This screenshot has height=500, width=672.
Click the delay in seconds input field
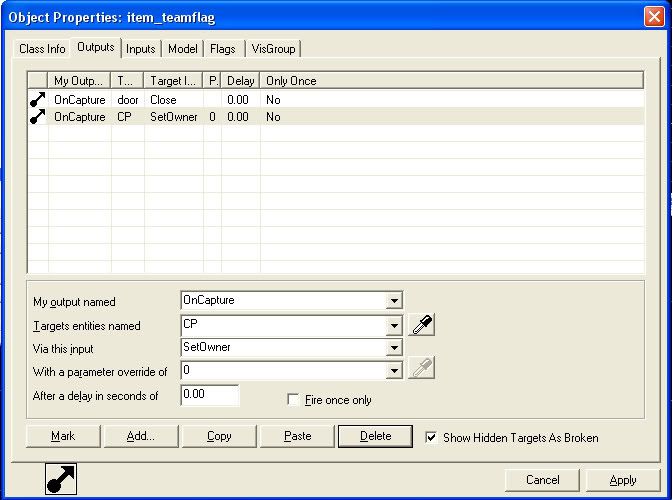tap(209, 395)
